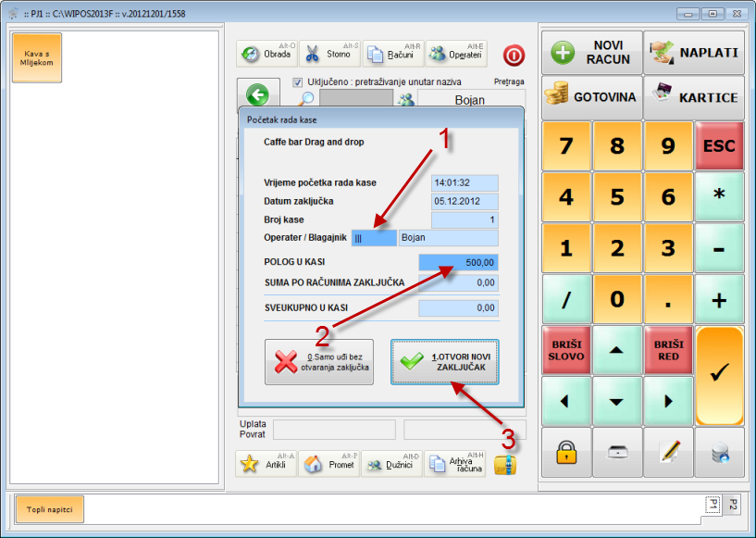Click the pencil note edit icon
Image resolution: width=756 pixels, height=538 pixels.
click(x=669, y=452)
